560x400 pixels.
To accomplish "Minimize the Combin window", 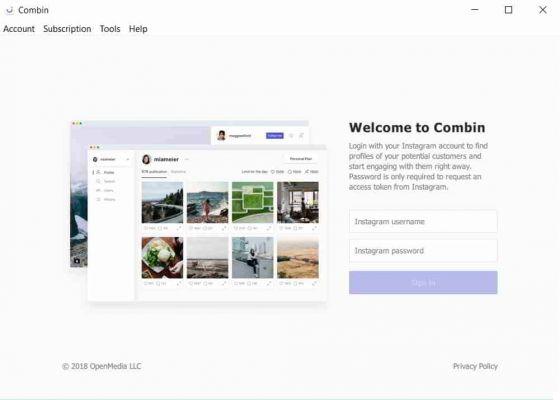I will [475, 10].
